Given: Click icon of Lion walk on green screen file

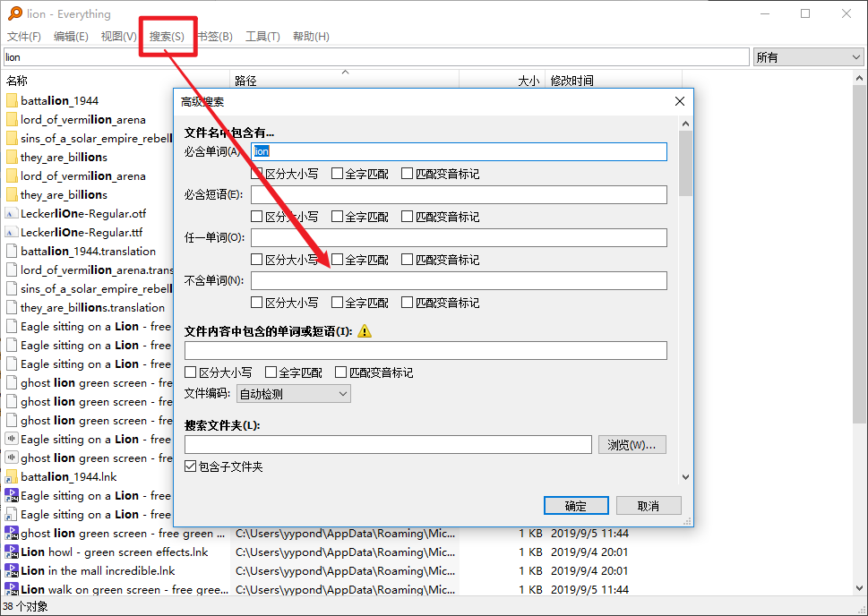Looking at the screenshot, I should point(11,589).
